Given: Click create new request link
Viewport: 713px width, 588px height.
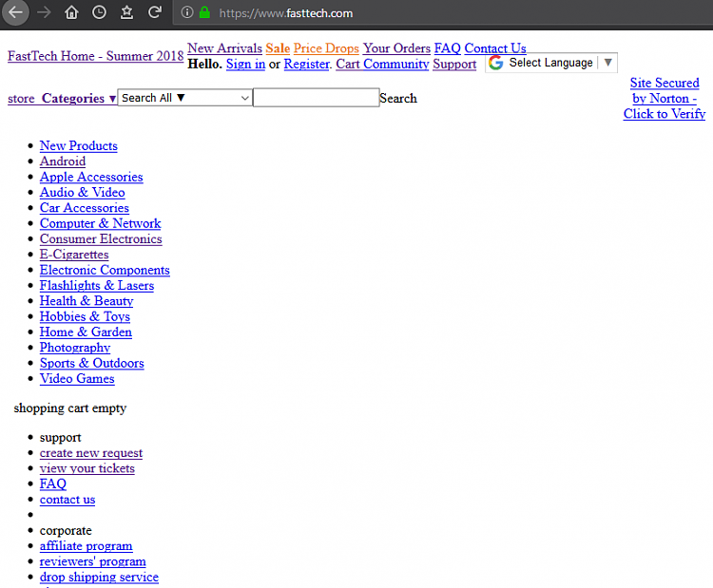Looking at the screenshot, I should (91, 453).
